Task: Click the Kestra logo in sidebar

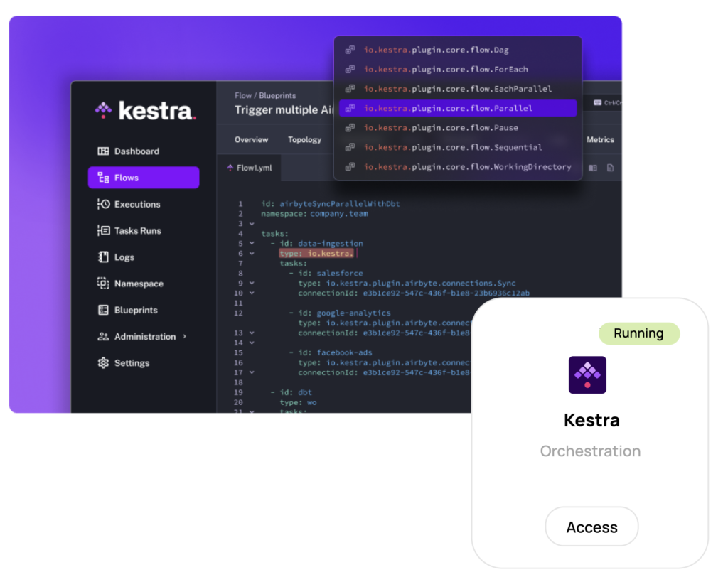Action: (146, 110)
